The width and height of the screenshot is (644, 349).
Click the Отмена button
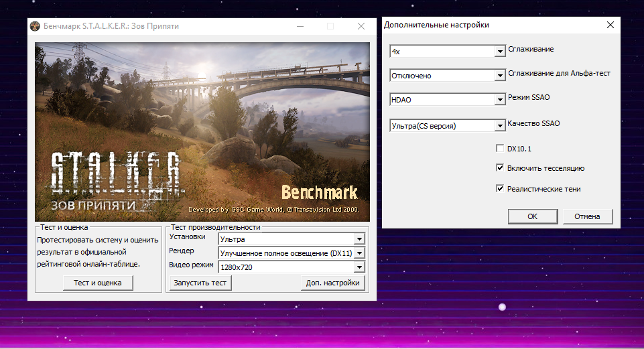pyautogui.click(x=587, y=216)
